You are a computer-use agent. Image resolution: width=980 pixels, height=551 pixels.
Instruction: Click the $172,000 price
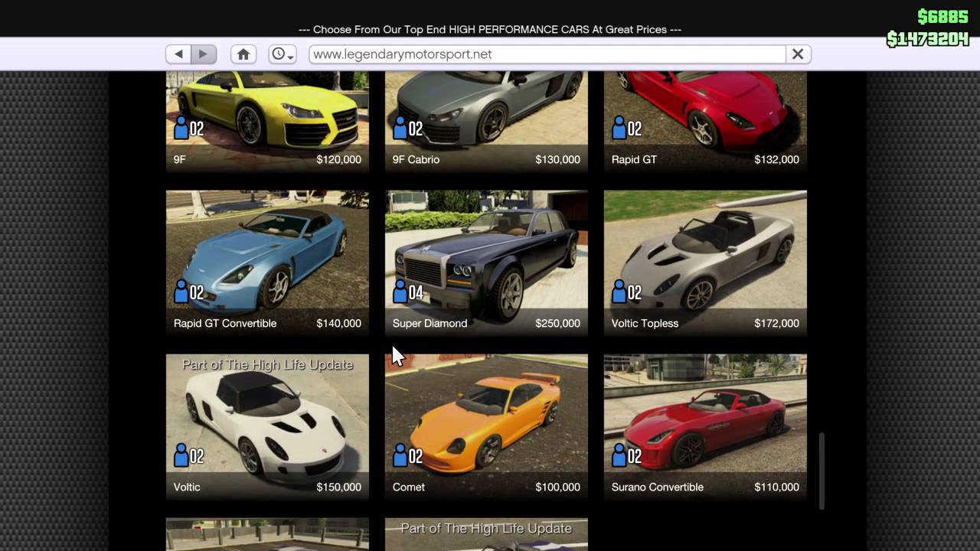pos(776,323)
